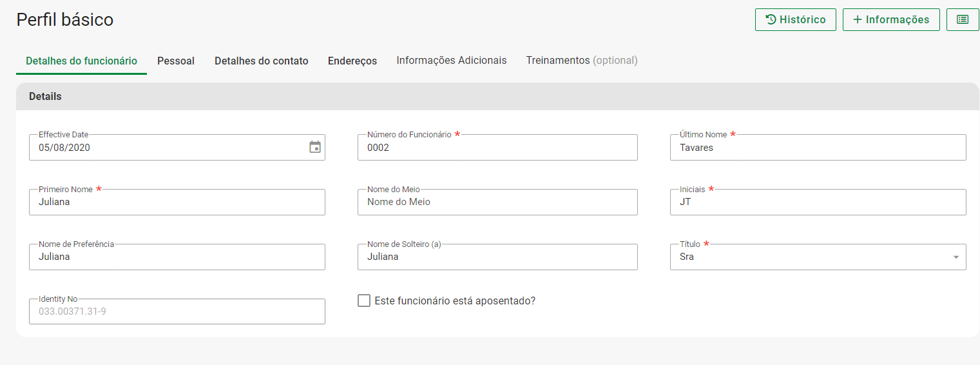Screen dimensions: 980x365
Task: Go to the Endereços tab
Action: coord(352,61)
